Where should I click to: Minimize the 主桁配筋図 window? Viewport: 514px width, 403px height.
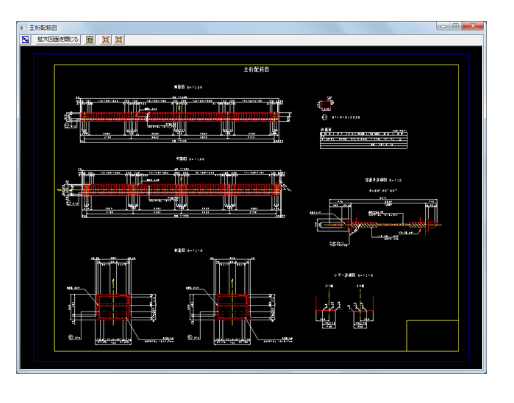[x=443, y=26]
